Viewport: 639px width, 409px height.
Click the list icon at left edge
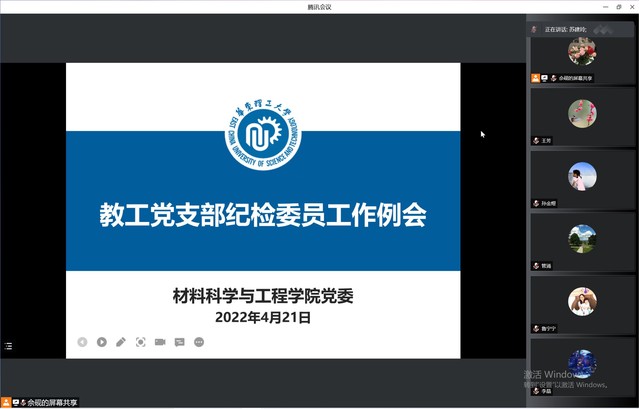pyautogui.click(x=8, y=346)
